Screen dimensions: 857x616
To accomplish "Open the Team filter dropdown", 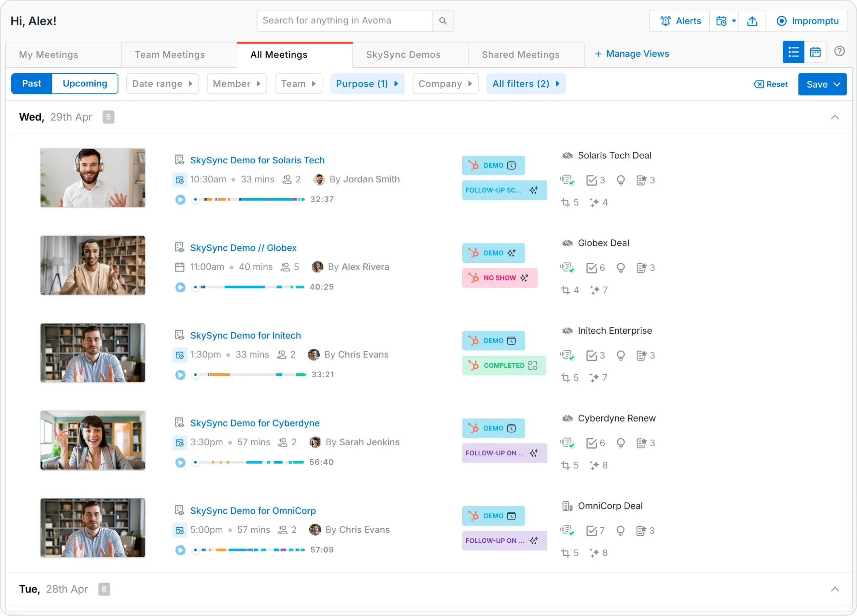I will point(299,83).
